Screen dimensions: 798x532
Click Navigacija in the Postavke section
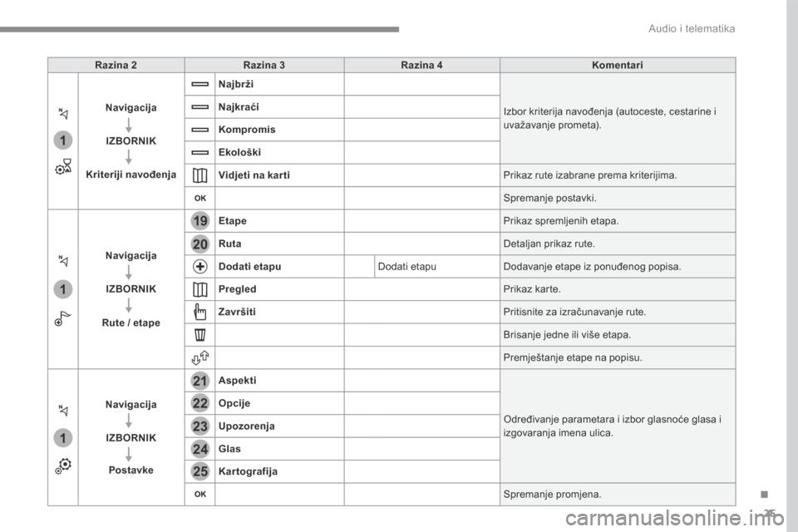click(131, 405)
